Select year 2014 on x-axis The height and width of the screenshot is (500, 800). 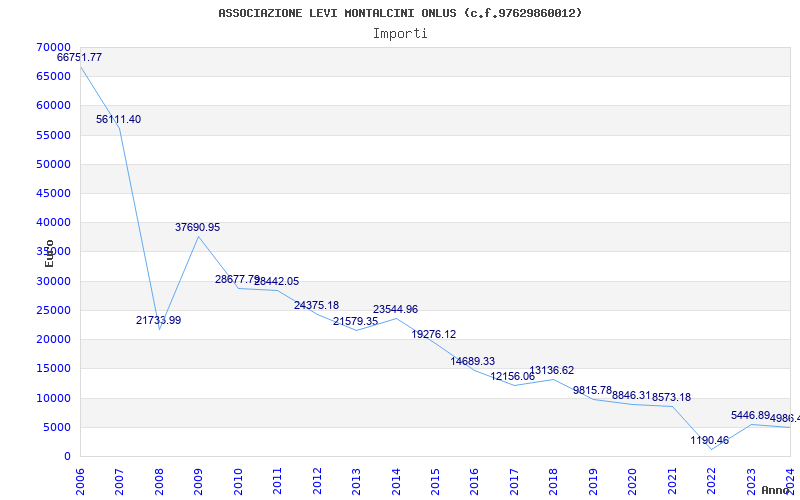[396, 481]
